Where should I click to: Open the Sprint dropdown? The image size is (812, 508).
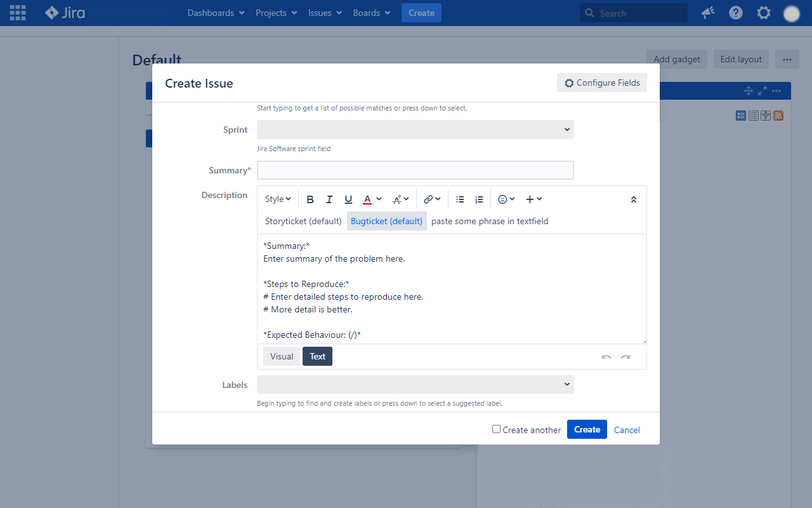(415, 130)
